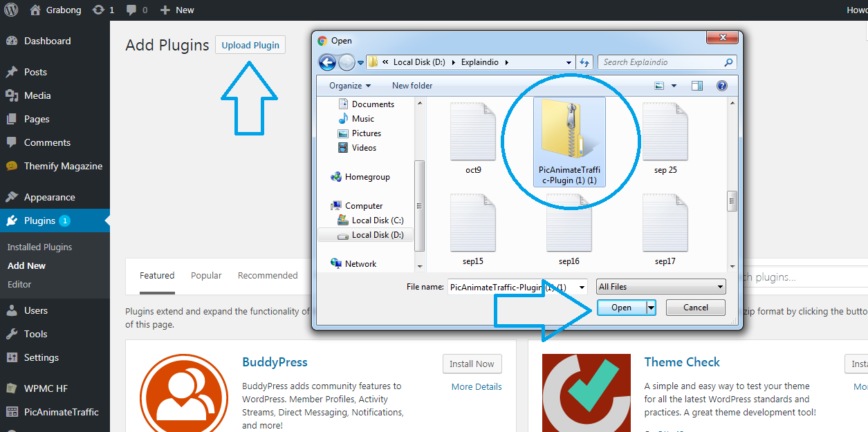Open the dialog help icon

click(722, 86)
